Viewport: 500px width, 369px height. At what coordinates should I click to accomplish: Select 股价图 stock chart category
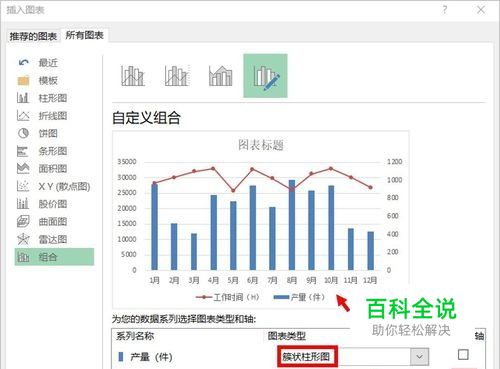point(53,204)
